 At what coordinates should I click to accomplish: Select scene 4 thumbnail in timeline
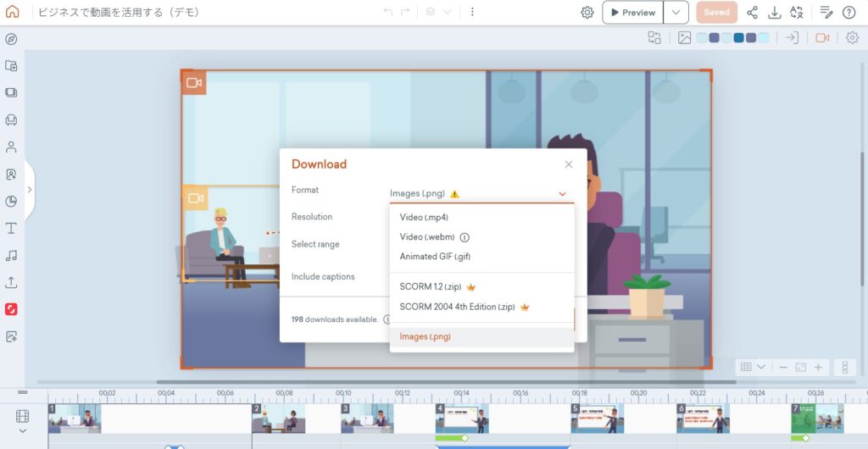tap(461, 419)
